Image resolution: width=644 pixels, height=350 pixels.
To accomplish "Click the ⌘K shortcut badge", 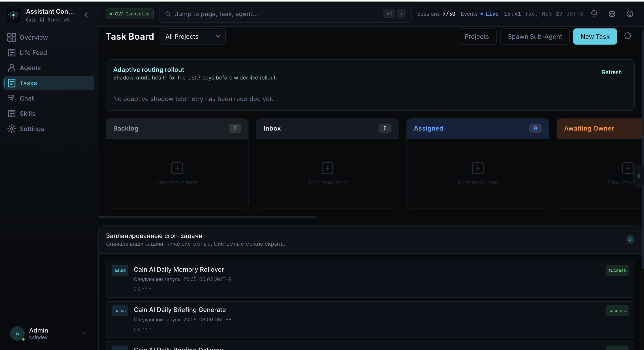I will (389, 14).
